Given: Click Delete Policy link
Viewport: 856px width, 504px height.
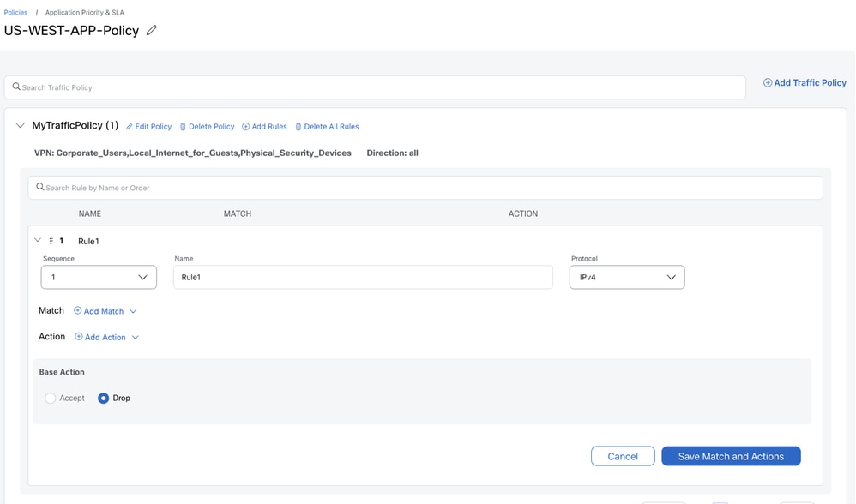Looking at the screenshot, I should click(x=208, y=127).
